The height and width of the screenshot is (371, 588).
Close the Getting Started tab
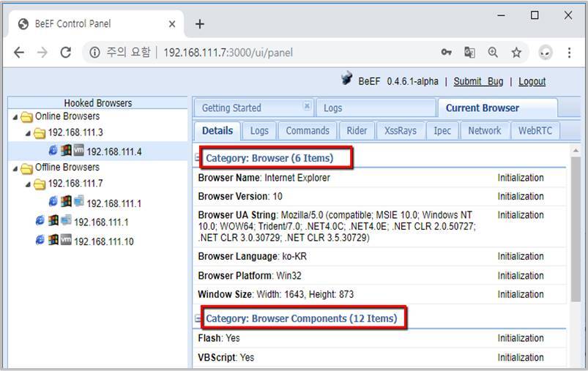pyautogui.click(x=307, y=106)
